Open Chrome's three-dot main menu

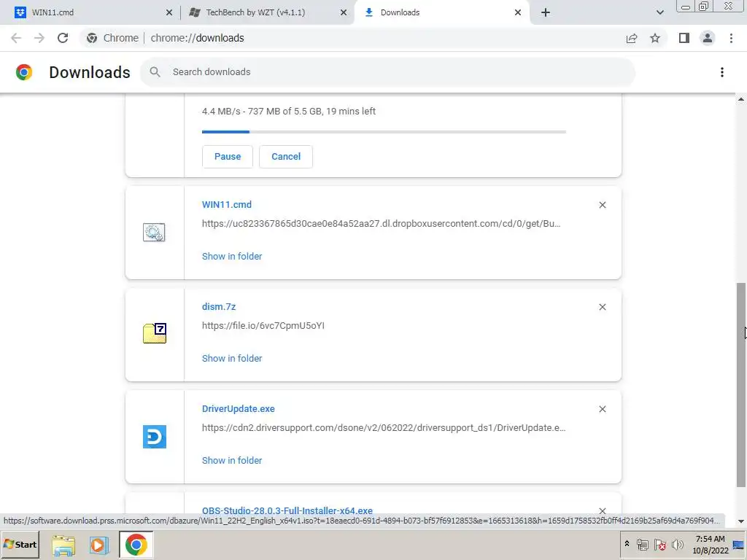click(731, 38)
